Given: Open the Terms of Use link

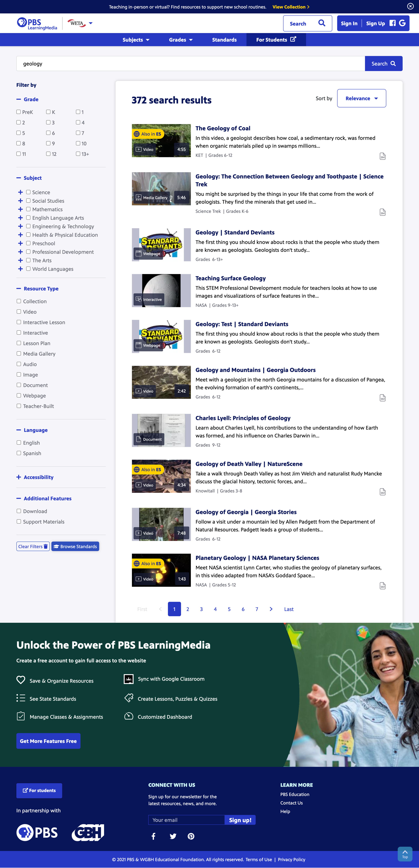Looking at the screenshot, I should [x=259, y=860].
